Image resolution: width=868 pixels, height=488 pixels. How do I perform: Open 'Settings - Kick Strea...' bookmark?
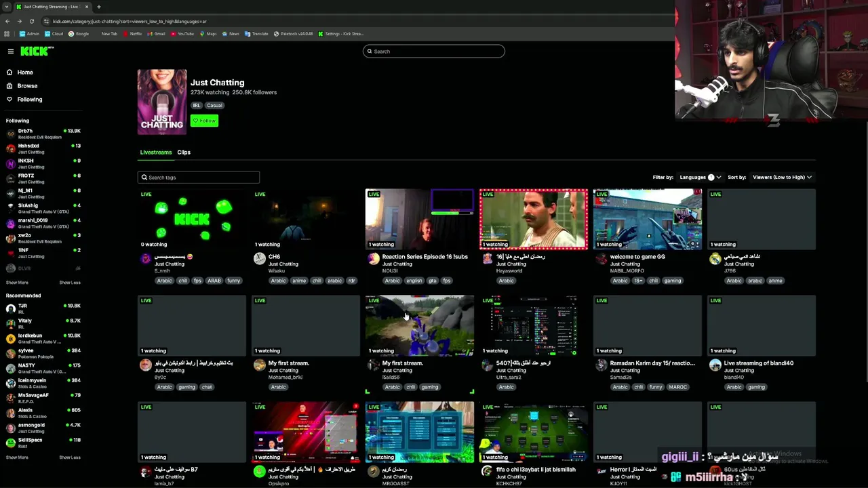pyautogui.click(x=340, y=34)
